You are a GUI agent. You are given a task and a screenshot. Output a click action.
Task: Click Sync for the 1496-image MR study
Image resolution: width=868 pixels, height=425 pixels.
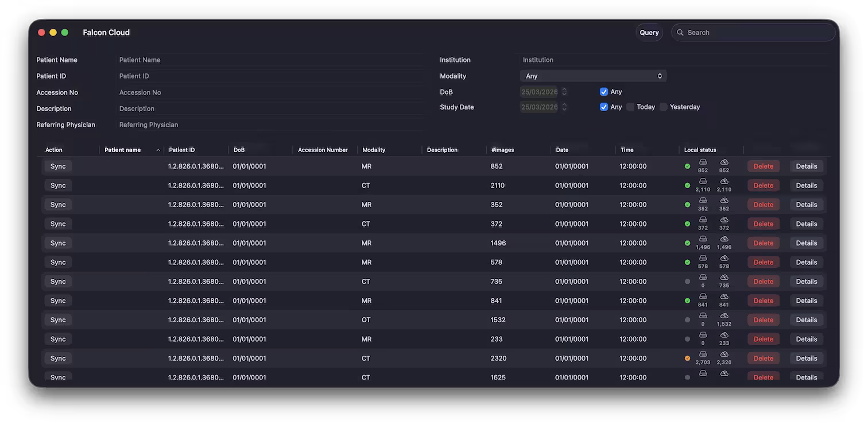58,243
